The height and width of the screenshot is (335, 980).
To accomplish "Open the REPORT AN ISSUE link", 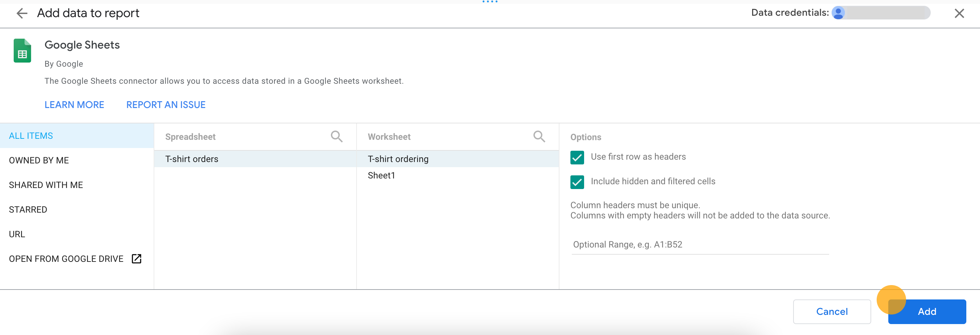I will pyautogui.click(x=166, y=105).
